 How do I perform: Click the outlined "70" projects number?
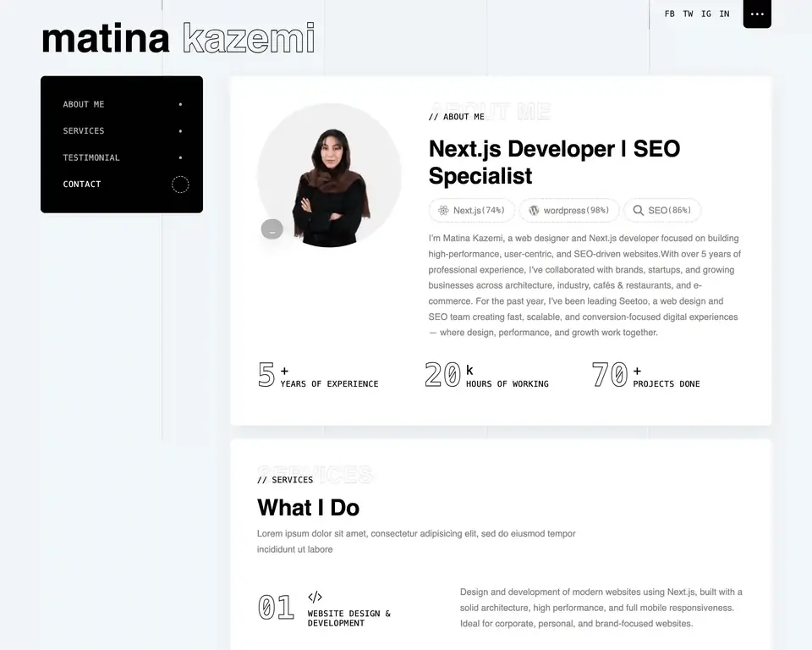[610, 374]
